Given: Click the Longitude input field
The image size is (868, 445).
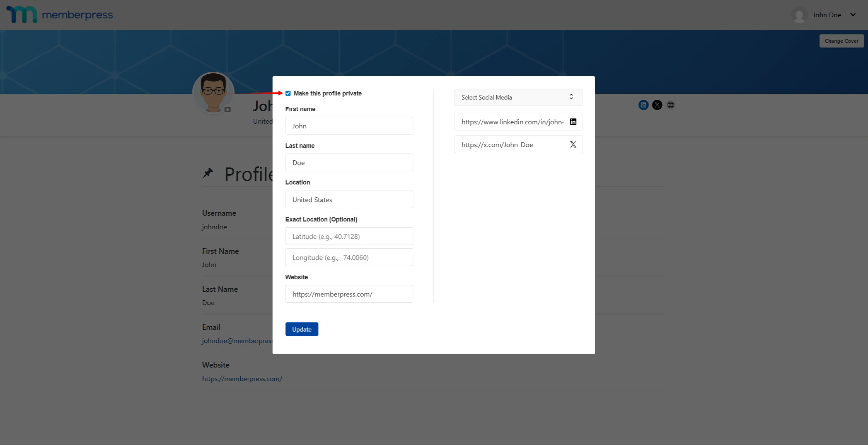Looking at the screenshot, I should pos(349,257).
